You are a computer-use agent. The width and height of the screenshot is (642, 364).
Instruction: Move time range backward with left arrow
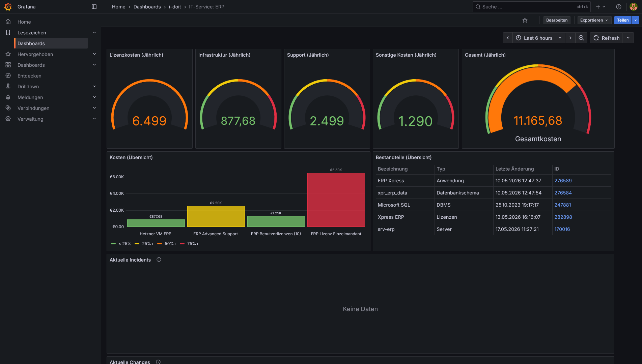508,38
